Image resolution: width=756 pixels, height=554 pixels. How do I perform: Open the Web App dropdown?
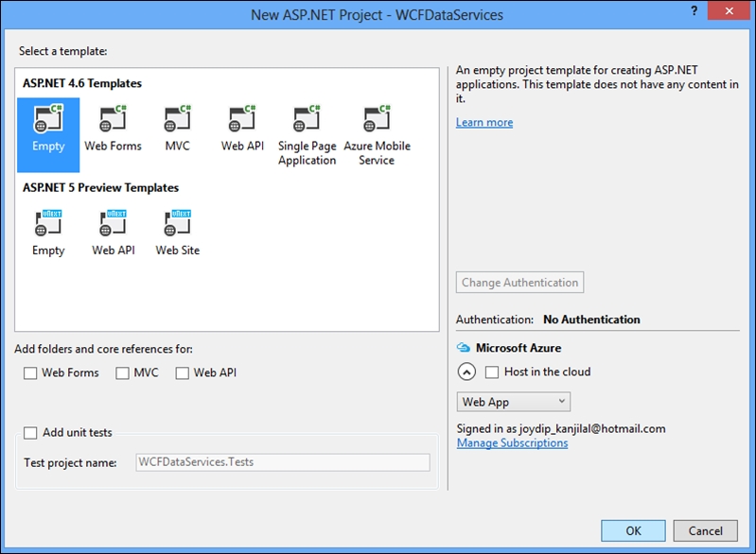point(514,402)
